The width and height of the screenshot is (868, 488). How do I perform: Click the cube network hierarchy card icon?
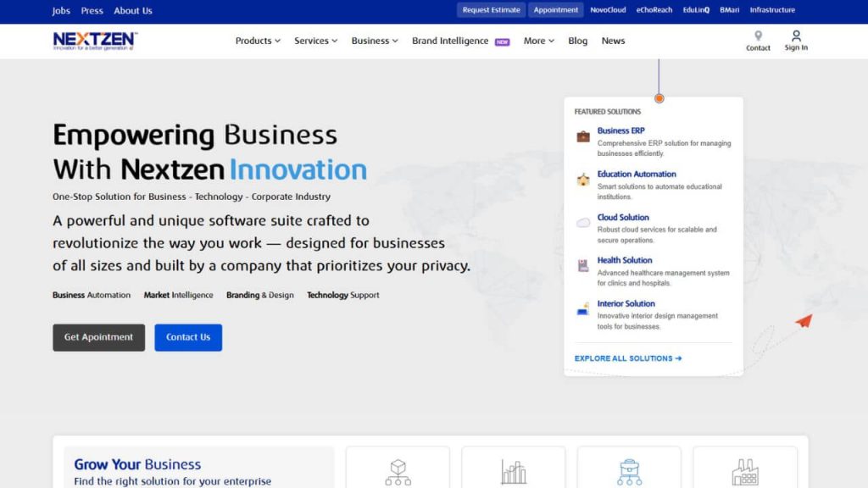[x=398, y=473]
